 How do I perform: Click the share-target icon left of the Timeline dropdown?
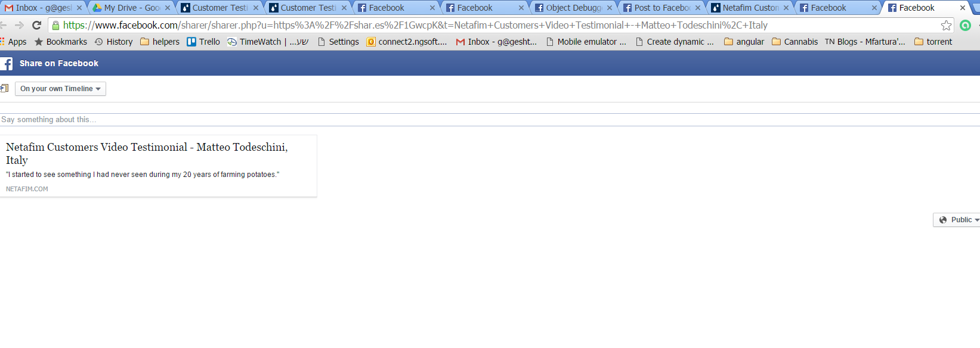[4, 88]
